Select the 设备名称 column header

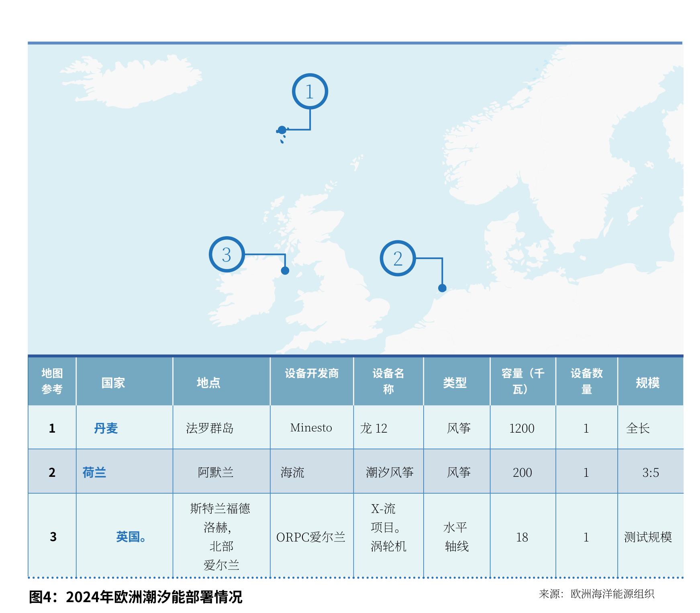click(388, 381)
